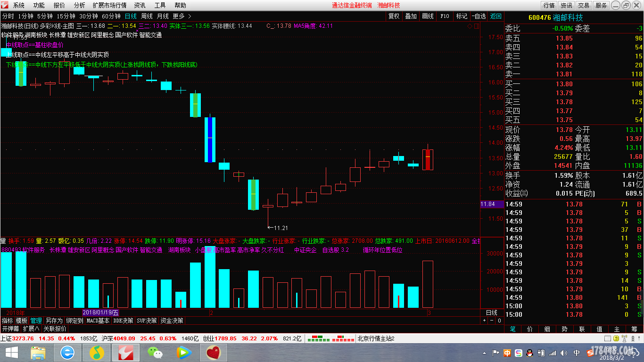644x362 pixels.
Task: Open F10 company info
Action: [445, 16]
